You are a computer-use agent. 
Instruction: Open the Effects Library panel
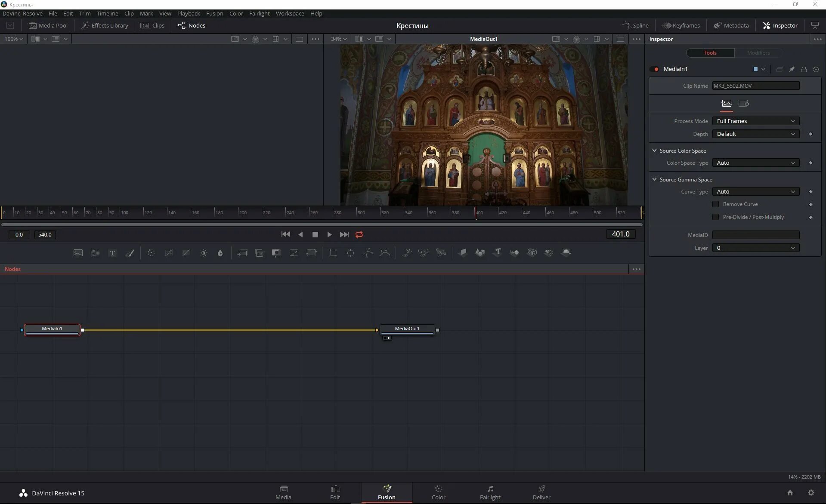click(105, 25)
